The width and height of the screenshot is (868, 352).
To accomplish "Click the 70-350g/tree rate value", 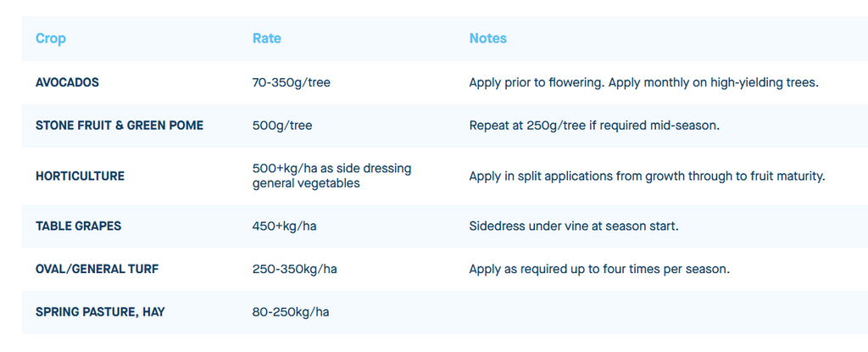I will click(292, 82).
